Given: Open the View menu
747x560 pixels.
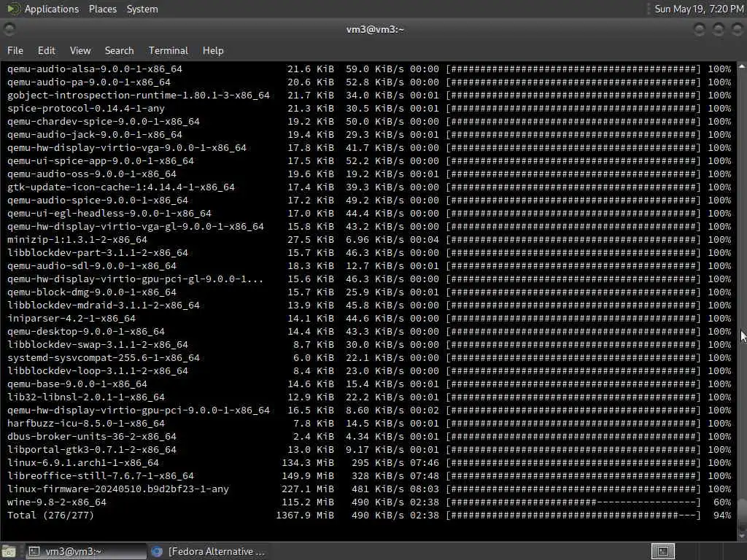Looking at the screenshot, I should (x=80, y=50).
